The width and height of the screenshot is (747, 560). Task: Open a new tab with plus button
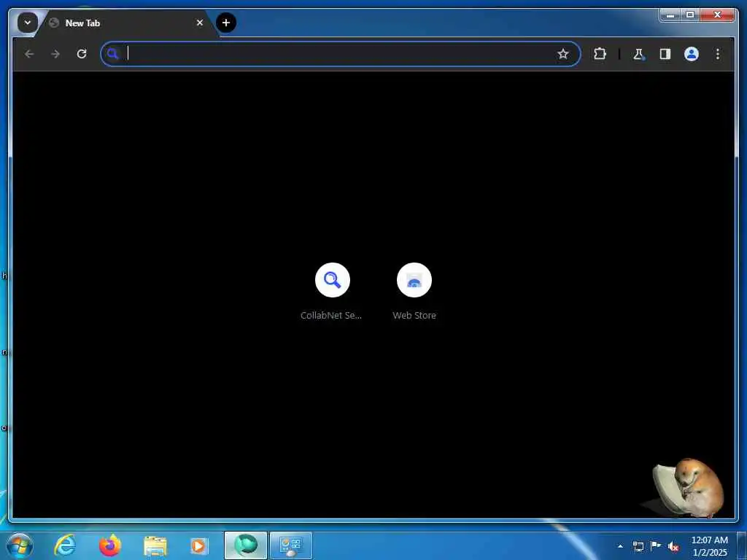tap(226, 23)
